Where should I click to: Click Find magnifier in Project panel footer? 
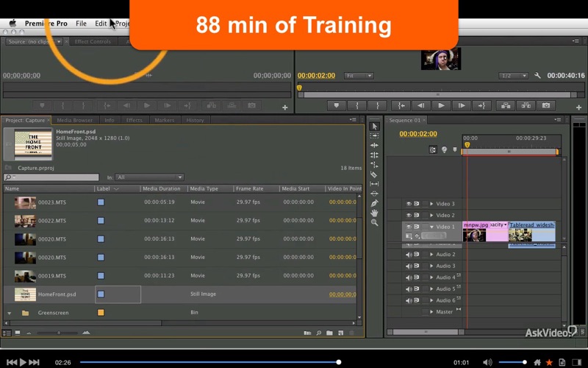tap(318, 333)
